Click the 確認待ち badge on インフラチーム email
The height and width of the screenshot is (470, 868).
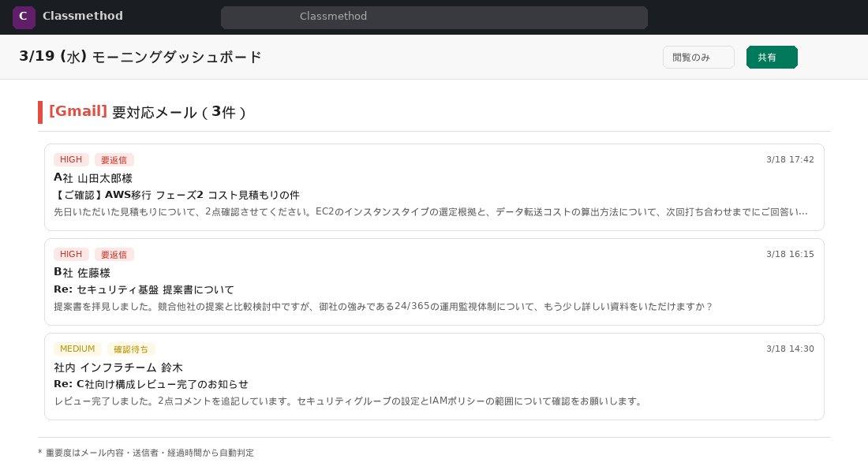coord(131,349)
